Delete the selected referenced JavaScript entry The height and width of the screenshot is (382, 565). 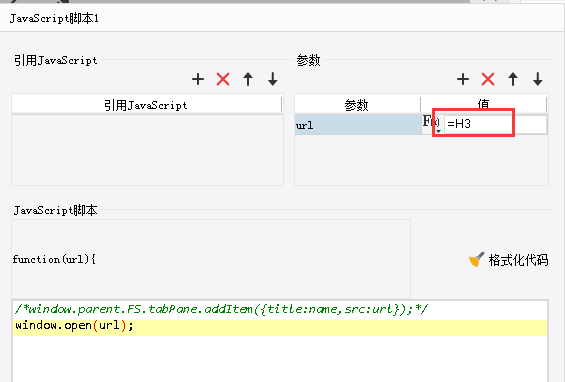223,79
